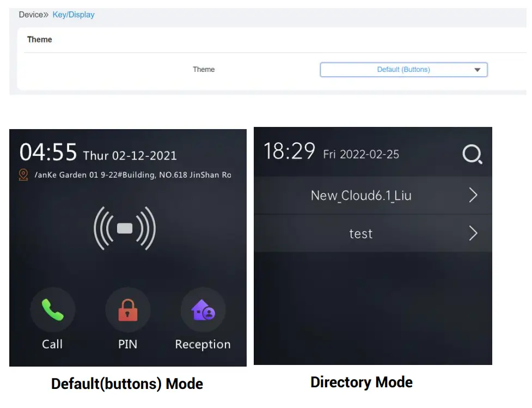The image size is (532, 408).
Task: Click the Key/Display breadcrumb link
Action: point(74,15)
